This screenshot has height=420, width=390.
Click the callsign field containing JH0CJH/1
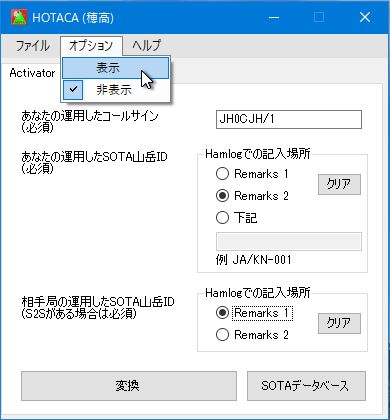[289, 119]
